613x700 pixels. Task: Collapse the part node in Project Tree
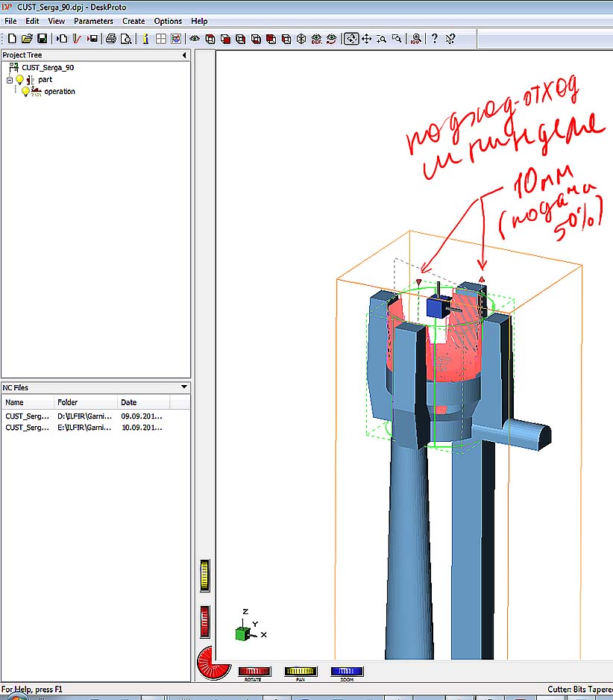(x=10, y=80)
